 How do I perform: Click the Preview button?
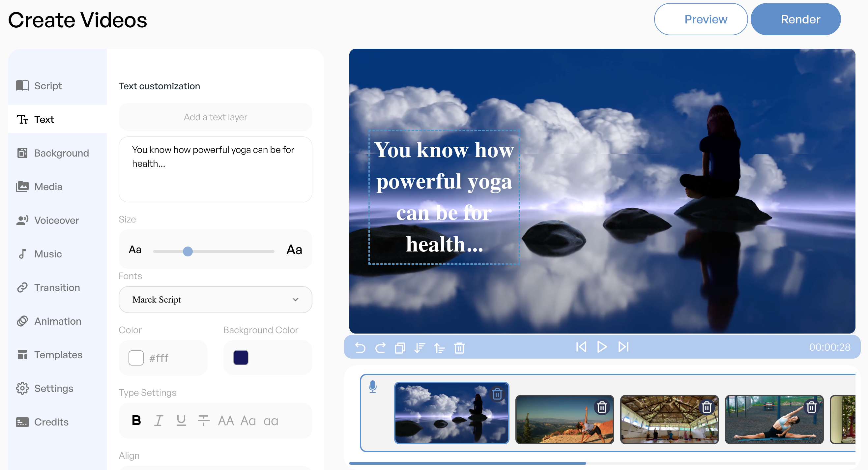pyautogui.click(x=701, y=19)
